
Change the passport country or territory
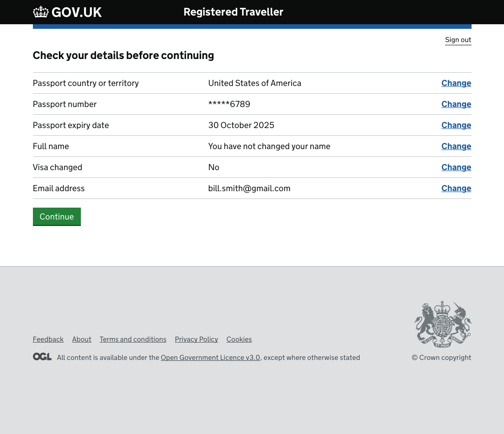(x=456, y=83)
